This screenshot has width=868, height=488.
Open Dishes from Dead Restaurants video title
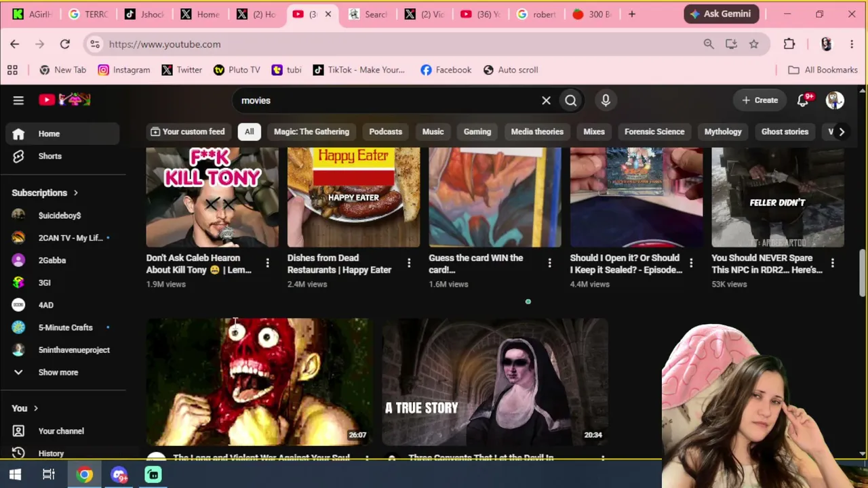[x=339, y=264]
